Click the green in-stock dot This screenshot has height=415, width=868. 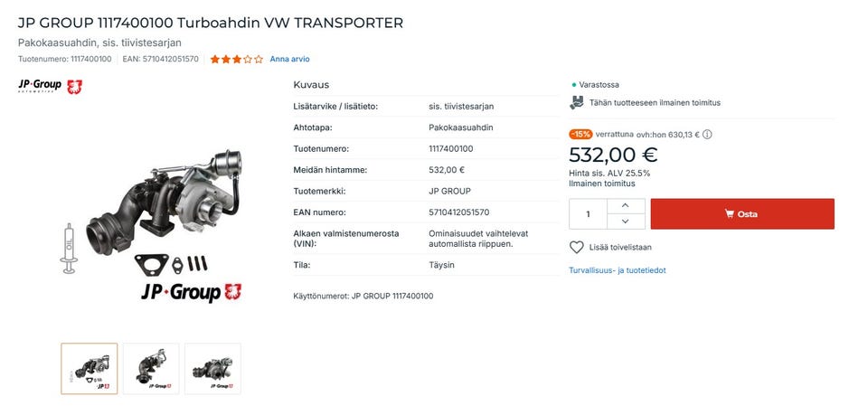coord(573,85)
